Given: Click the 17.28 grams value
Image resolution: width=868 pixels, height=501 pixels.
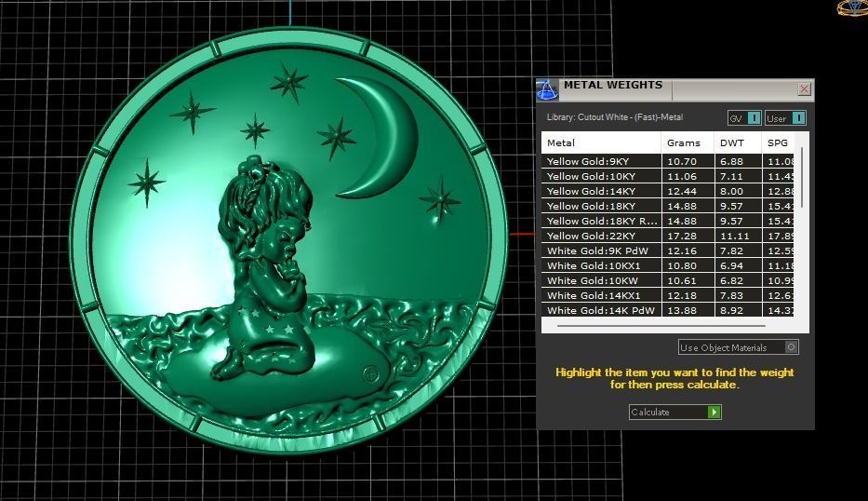Looking at the screenshot, I should [681, 237].
